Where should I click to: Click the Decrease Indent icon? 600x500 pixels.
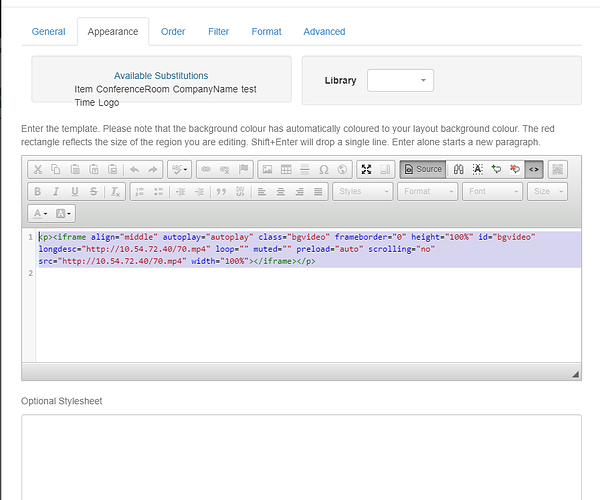[180, 192]
